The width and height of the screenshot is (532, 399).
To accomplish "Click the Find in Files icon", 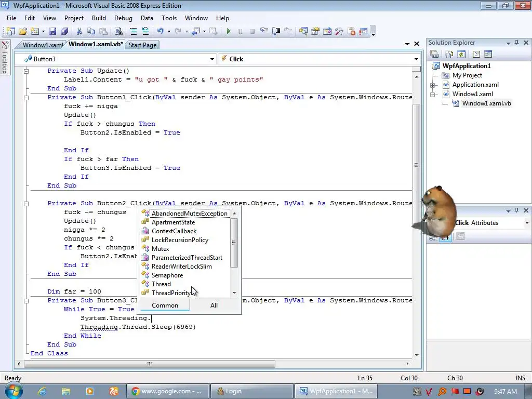I will click(x=118, y=31).
